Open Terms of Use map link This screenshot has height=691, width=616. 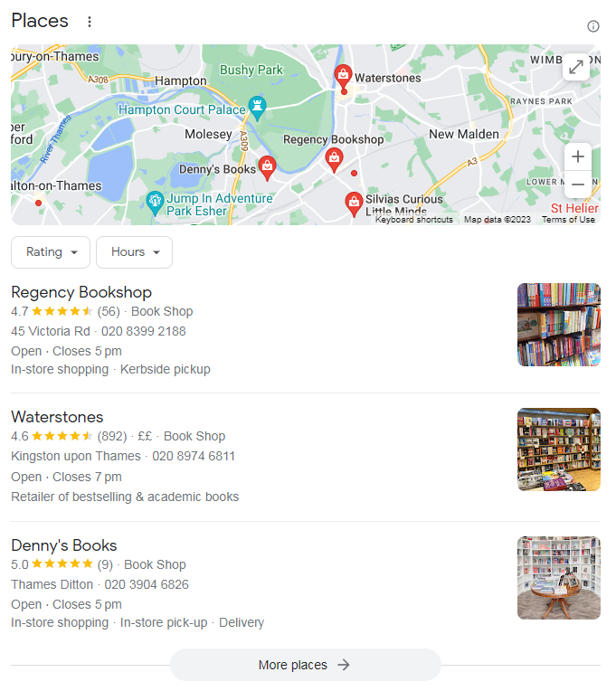click(x=568, y=220)
